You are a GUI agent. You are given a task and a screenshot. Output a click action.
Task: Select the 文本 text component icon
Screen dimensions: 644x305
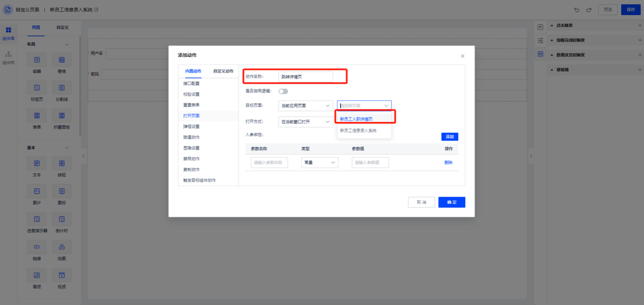[37, 163]
